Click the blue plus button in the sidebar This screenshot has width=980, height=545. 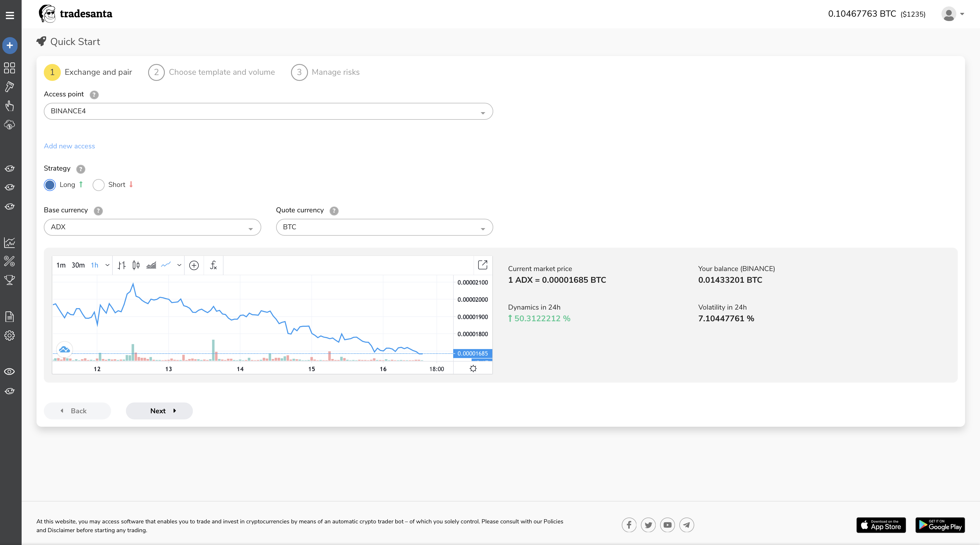pyautogui.click(x=10, y=45)
